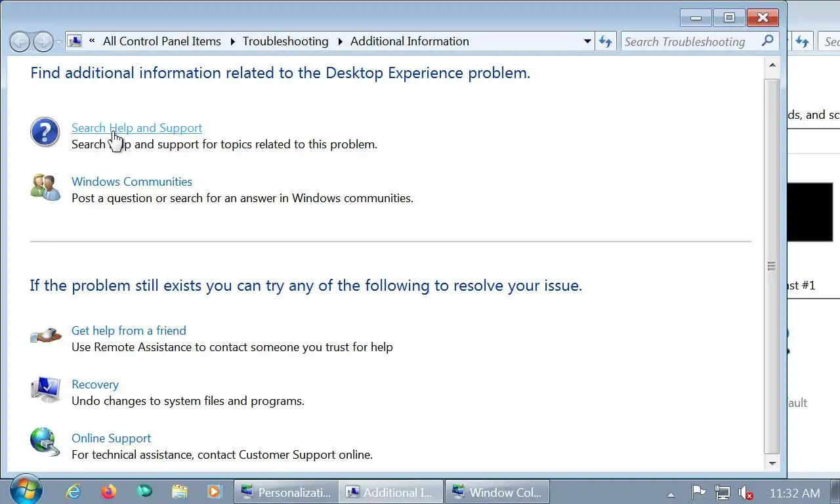Screen dimensions: 840x504
Task: Click the muted volume tray icon
Action: pyautogui.click(x=745, y=493)
